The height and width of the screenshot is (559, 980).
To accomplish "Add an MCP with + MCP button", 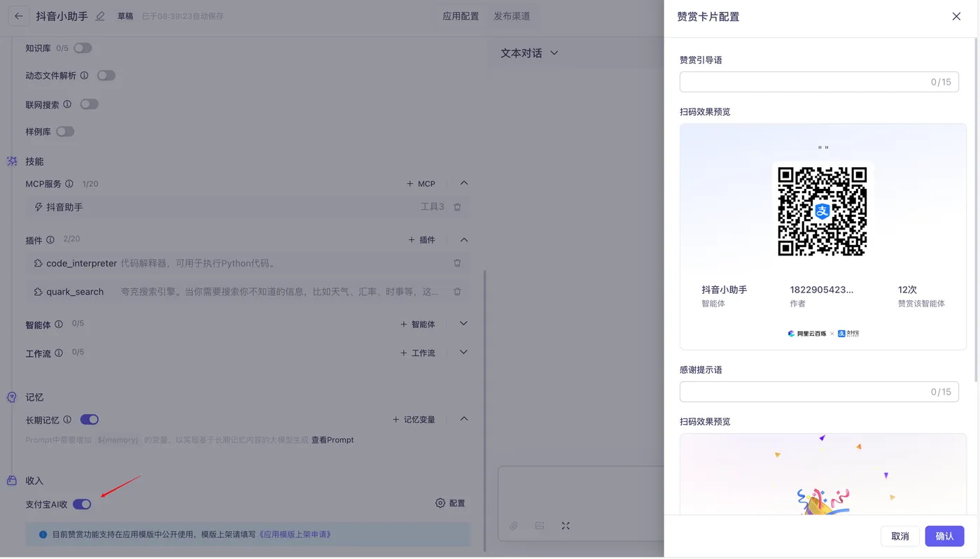I will 421,184.
